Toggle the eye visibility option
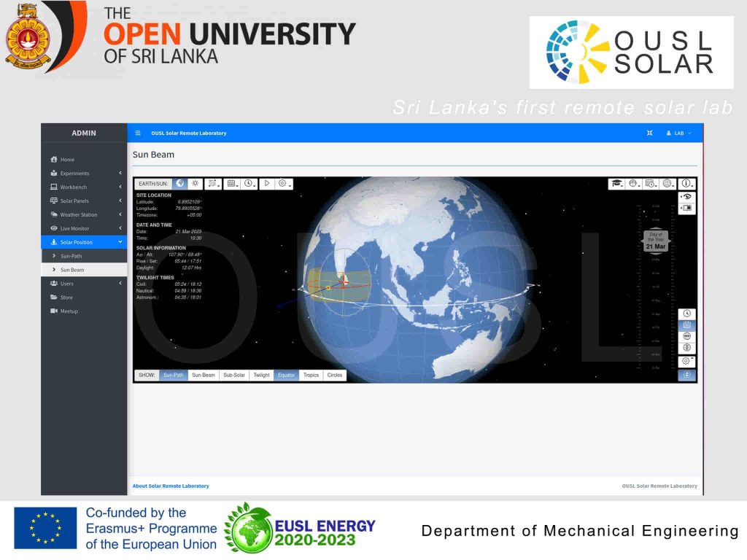This screenshot has height=560, width=747. [686, 197]
